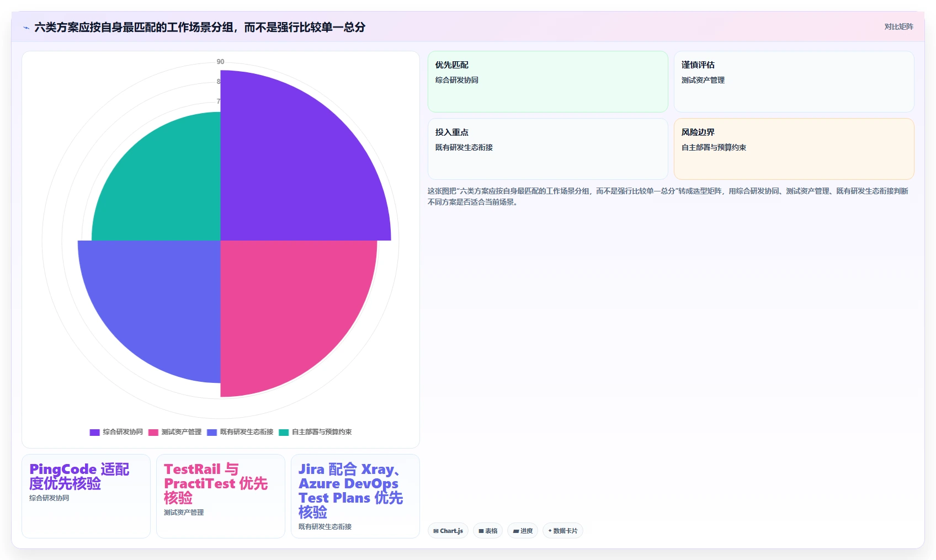Click the description paragraph starting 这张图把

click(668, 196)
